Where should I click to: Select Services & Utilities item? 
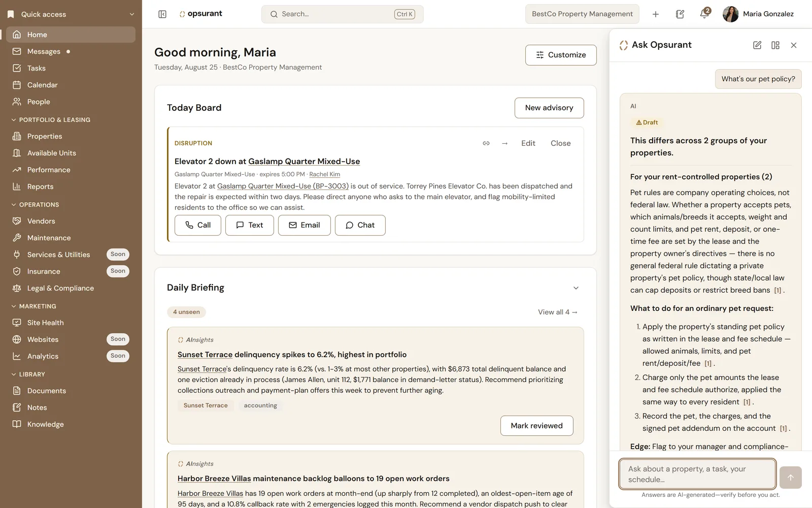coord(71,255)
